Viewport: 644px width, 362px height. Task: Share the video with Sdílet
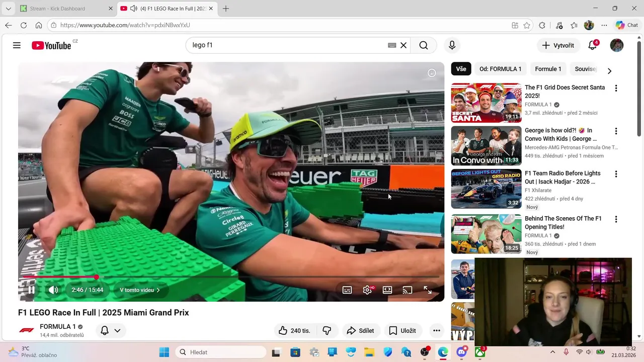(360, 330)
